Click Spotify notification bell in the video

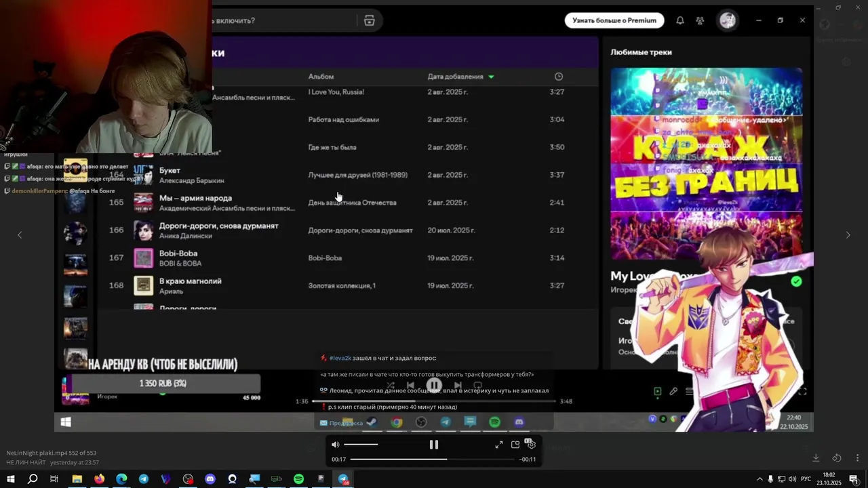point(679,20)
